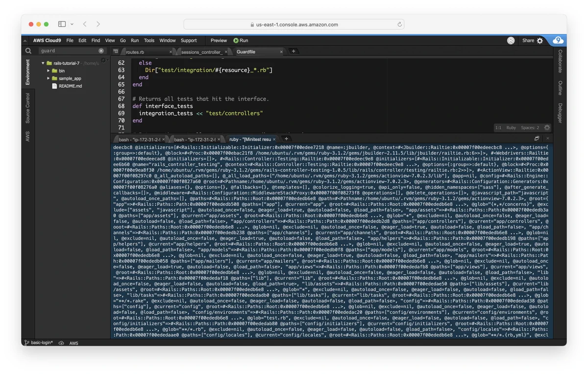588x374 pixels.
Task: Add a new terminal tab
Action: pyautogui.click(x=287, y=139)
